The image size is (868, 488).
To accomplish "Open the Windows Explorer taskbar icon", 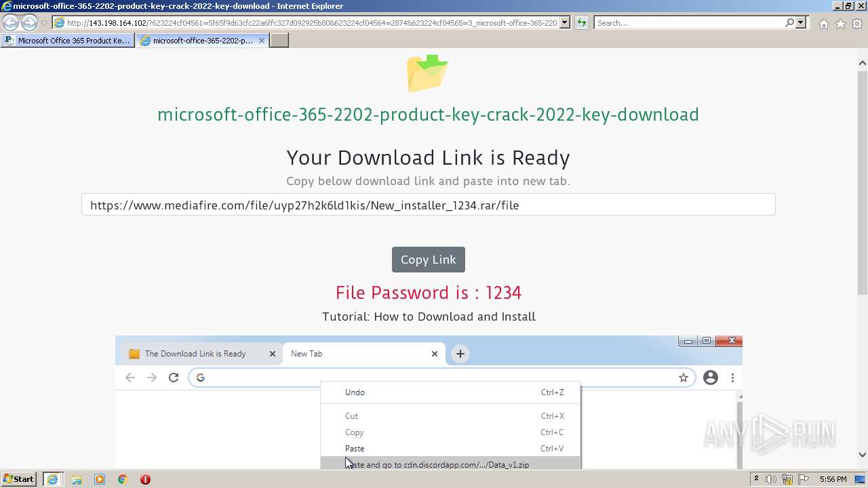I will tap(77, 479).
